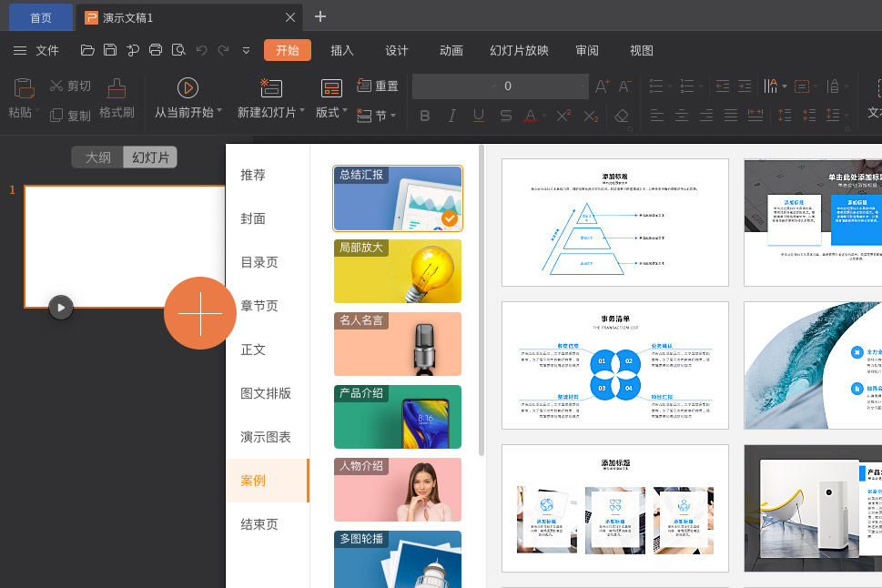Click the Clear Formatting eraser icon
Viewport: 882px width, 588px height.
(x=621, y=116)
